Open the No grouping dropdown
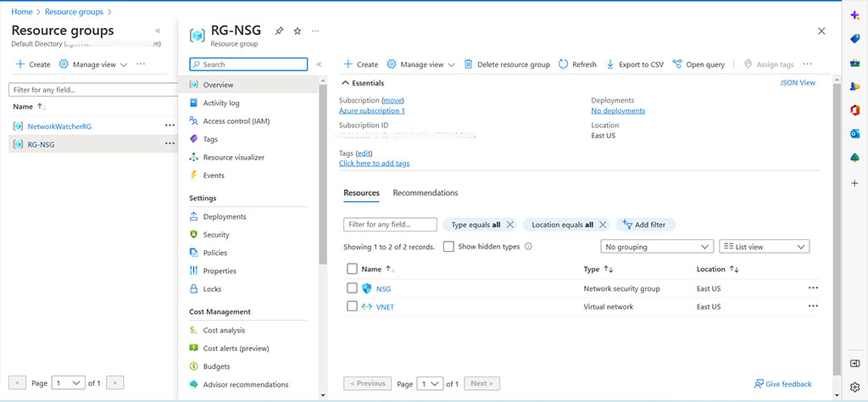The image size is (868, 402). pos(657,247)
